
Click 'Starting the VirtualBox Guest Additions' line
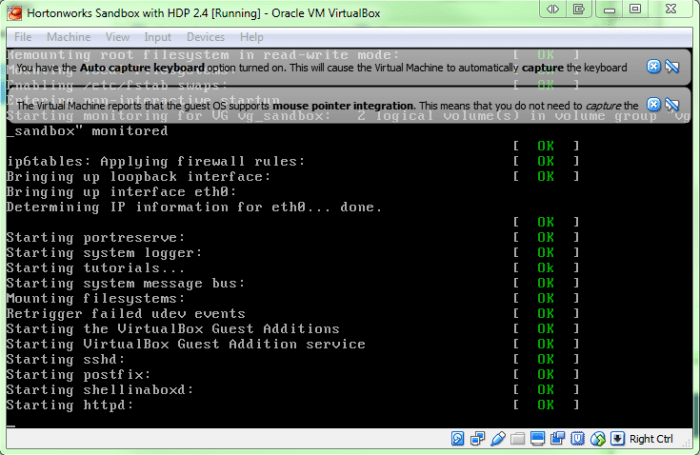pos(173,329)
